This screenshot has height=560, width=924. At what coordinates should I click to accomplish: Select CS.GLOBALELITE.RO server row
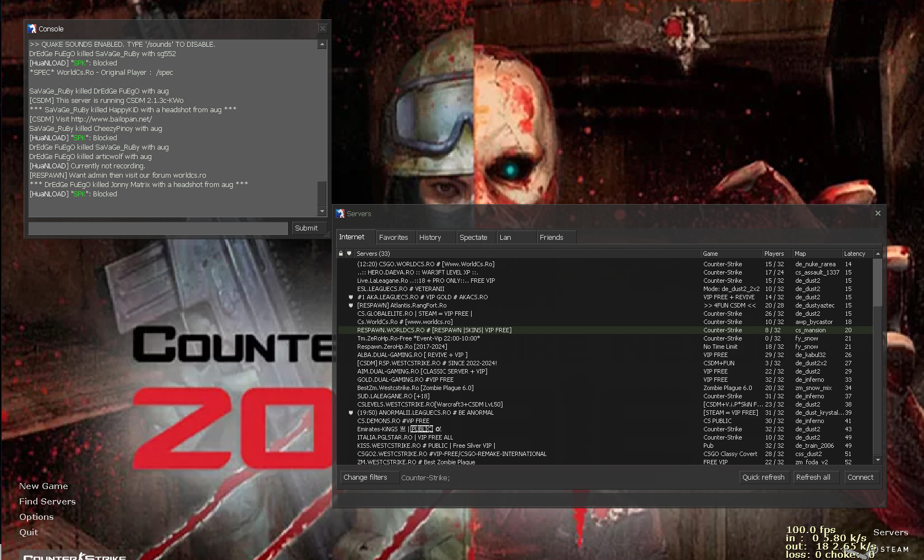tap(604, 314)
